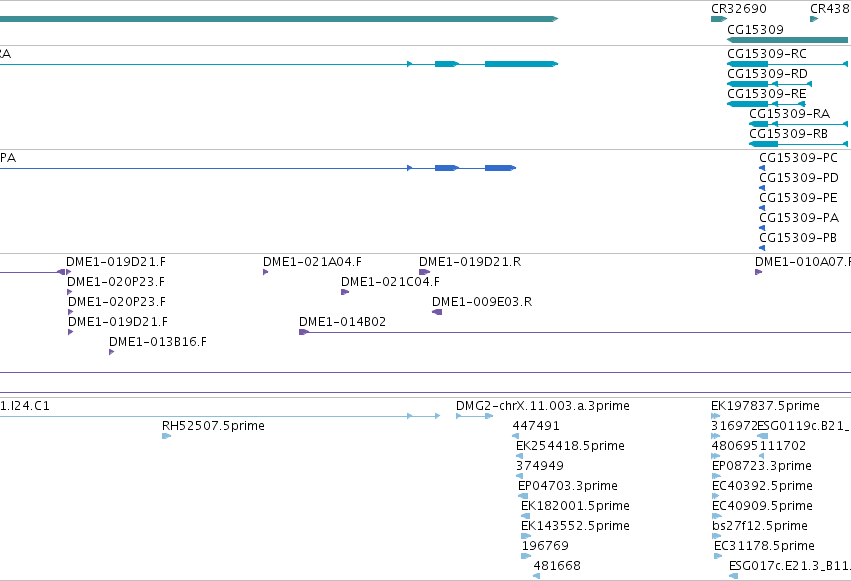Select the RH52507.5prime EST arrow
This screenshot has width=851, height=581.
coord(167,436)
